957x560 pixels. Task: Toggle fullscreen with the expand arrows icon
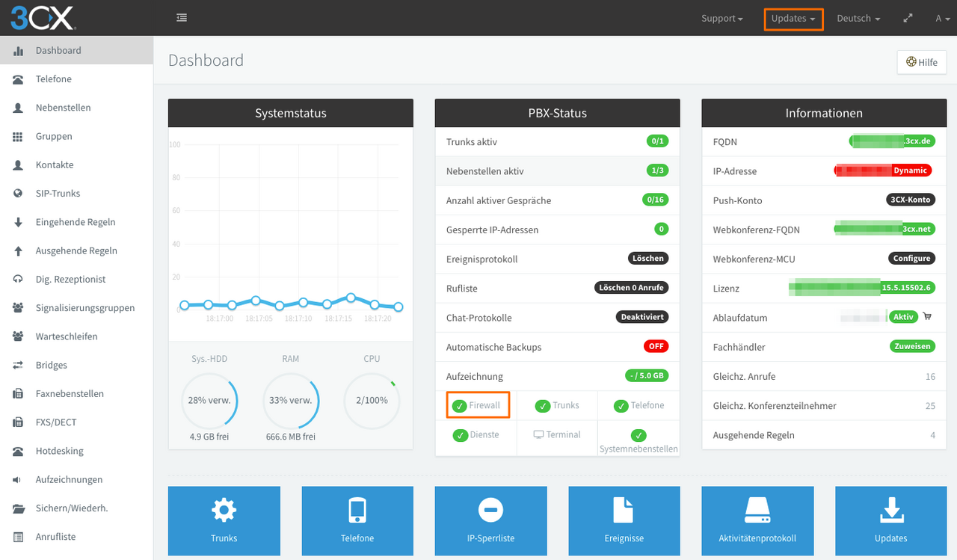[x=908, y=18]
